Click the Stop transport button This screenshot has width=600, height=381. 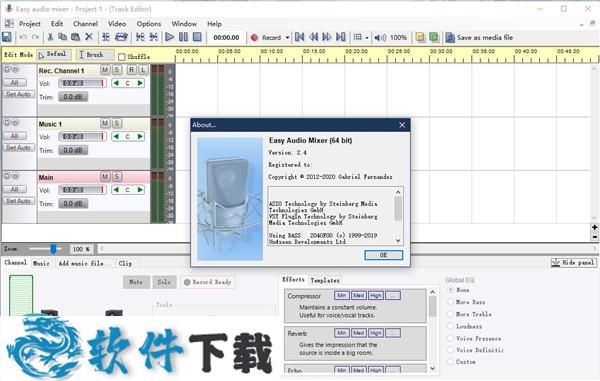click(x=197, y=37)
